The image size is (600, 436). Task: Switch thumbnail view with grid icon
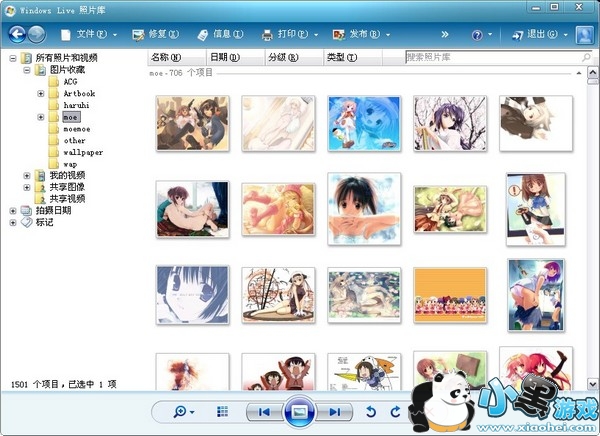click(x=222, y=412)
